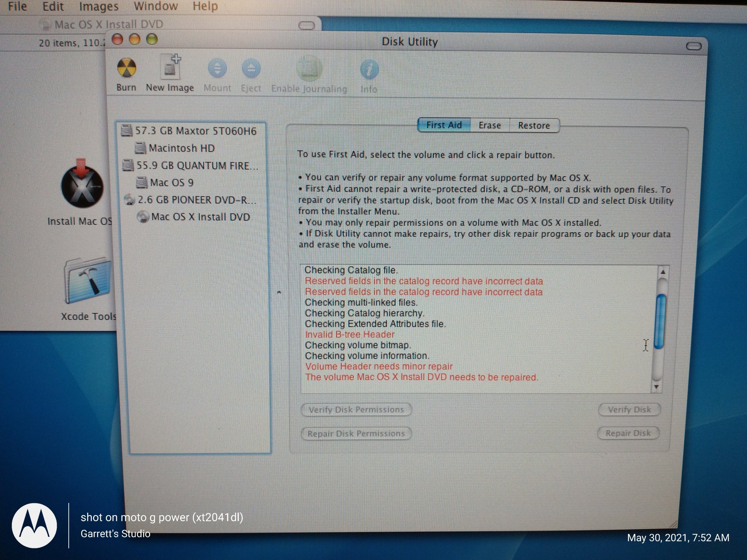Click the Repair Disk Permissions button
The width and height of the screenshot is (747, 560).
(x=356, y=433)
